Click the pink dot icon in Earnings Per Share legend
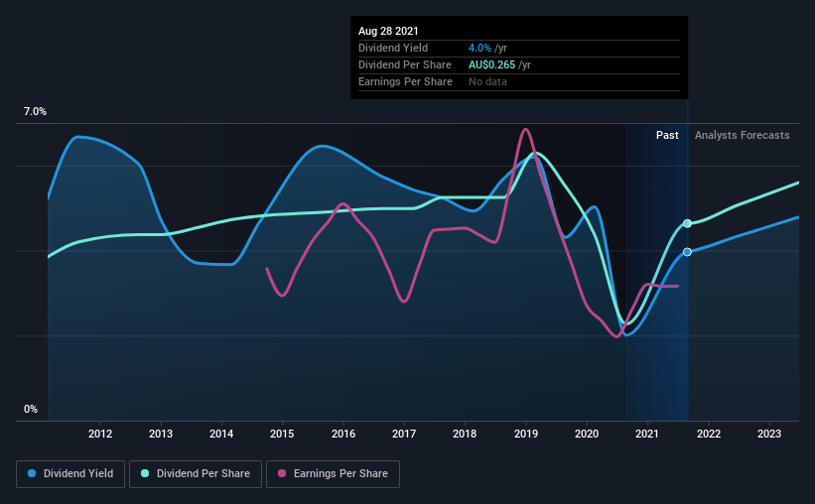The image size is (815, 504). (282, 473)
